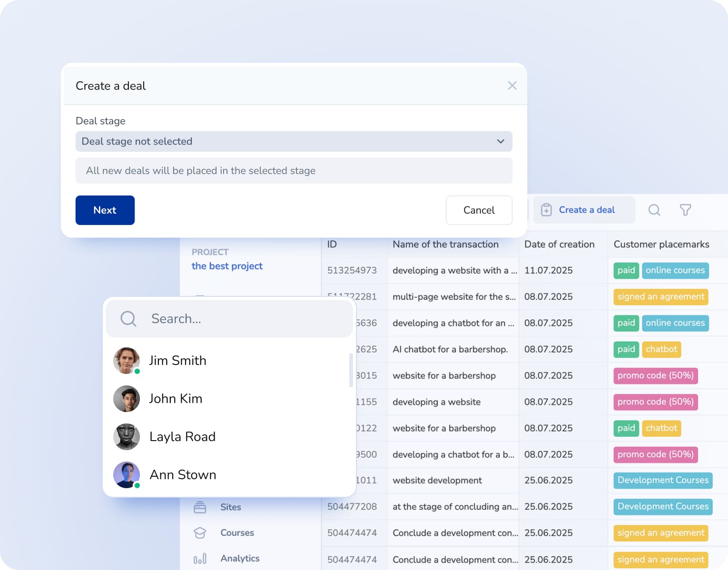
Task: Click Jim Smith's avatar
Action: [x=127, y=361]
